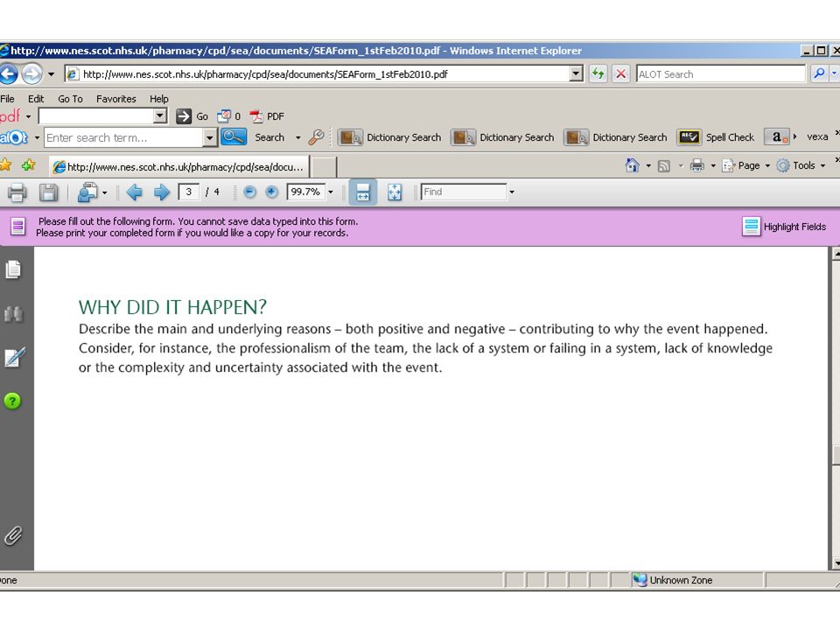Click the PDF zoom out minus button

pos(249,192)
